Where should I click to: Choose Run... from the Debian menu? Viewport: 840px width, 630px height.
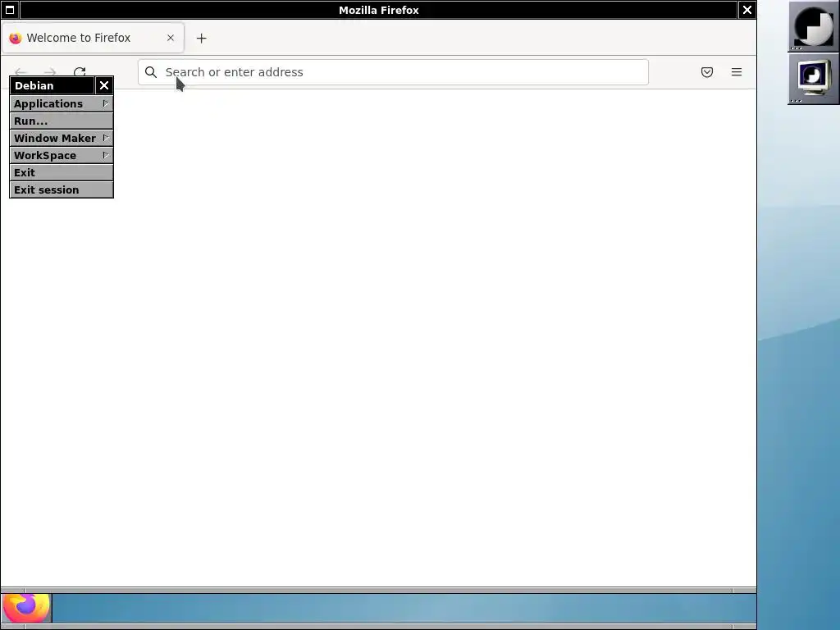point(61,121)
